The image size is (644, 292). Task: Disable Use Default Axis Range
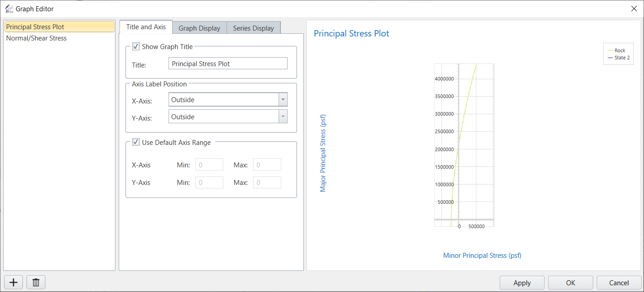tap(136, 142)
